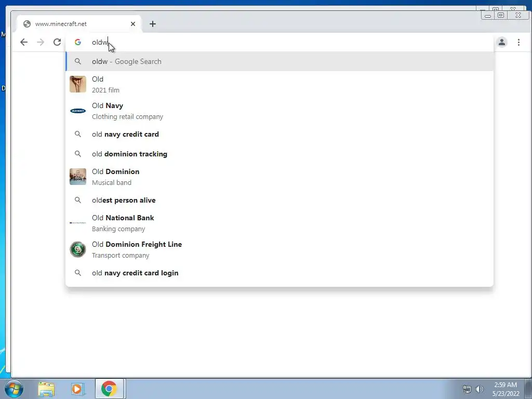Reload the page with the refresh icon
Image resolution: width=532 pixels, height=399 pixels.
click(57, 42)
